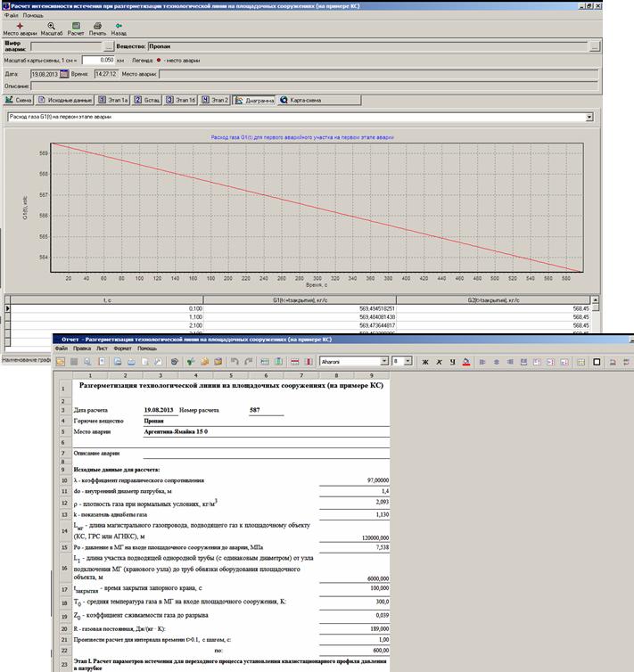
Task: Open the calendar picker beside the date
Action: point(64,74)
